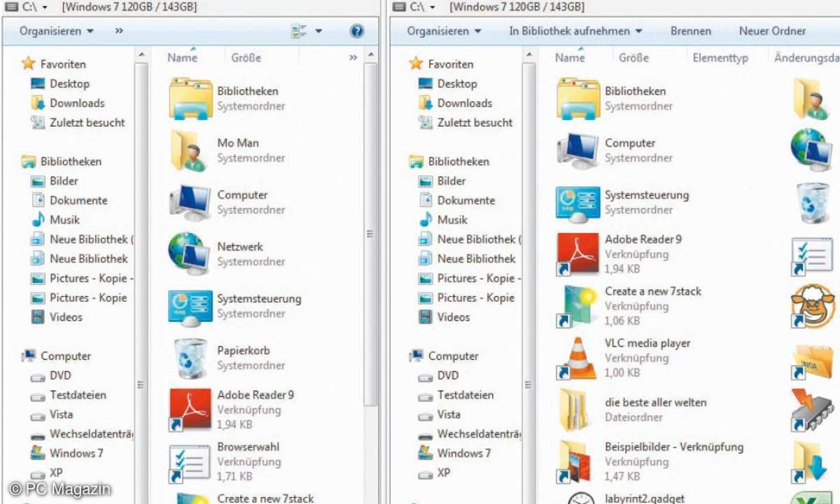Open 'In Bibliothek aufnehmen' dropdown
Viewport: 840px width, 504px height.
[x=575, y=31]
